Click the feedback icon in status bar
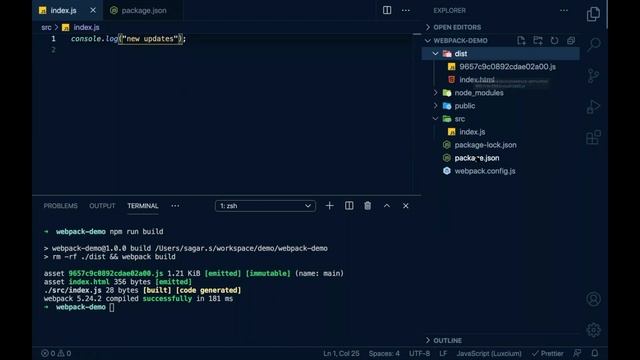This screenshot has width=640, height=360. coord(577,353)
